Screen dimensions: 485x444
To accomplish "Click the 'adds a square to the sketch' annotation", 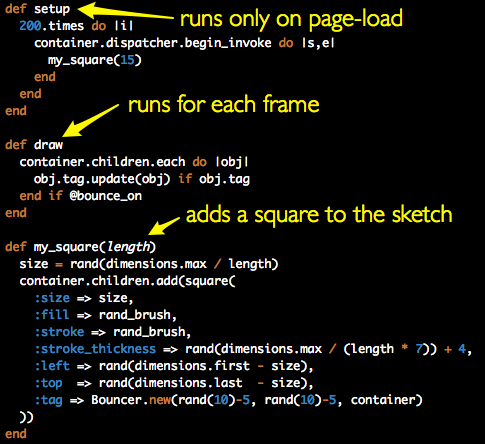I will click(x=319, y=215).
